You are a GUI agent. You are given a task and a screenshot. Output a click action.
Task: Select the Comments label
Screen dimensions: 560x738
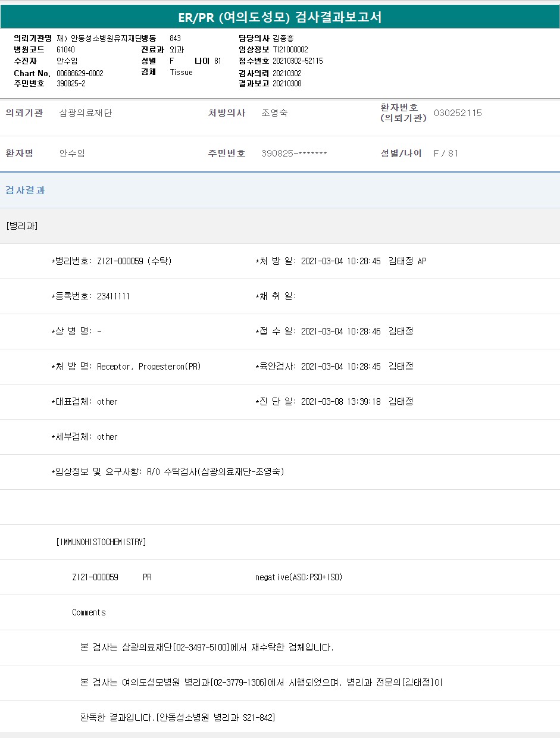pos(89,612)
